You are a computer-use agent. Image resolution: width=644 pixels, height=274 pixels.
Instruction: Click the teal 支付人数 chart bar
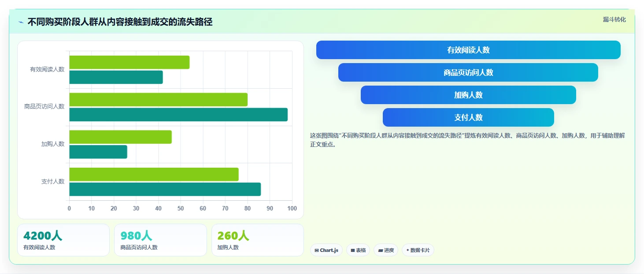click(x=165, y=189)
